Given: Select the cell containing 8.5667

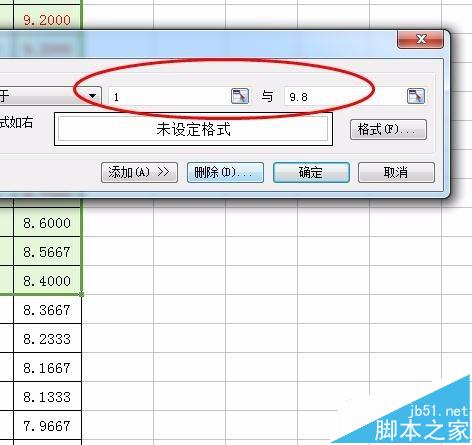Looking at the screenshot, I should point(47,251).
